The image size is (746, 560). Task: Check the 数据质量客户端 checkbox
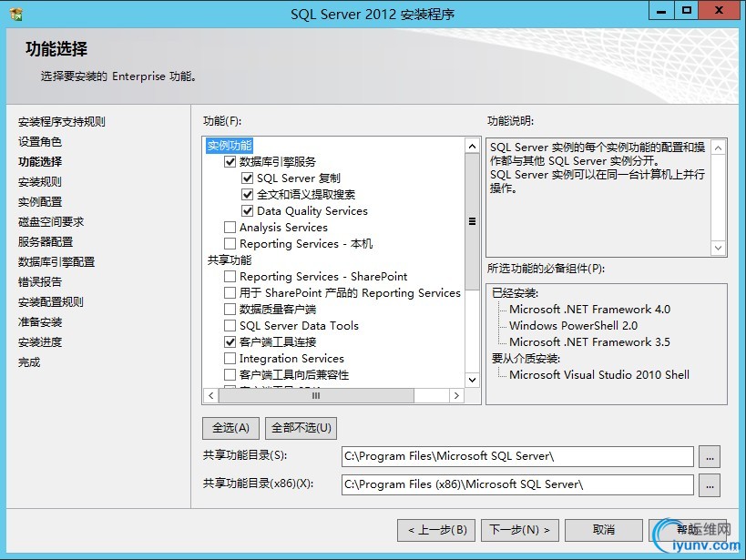(230, 310)
